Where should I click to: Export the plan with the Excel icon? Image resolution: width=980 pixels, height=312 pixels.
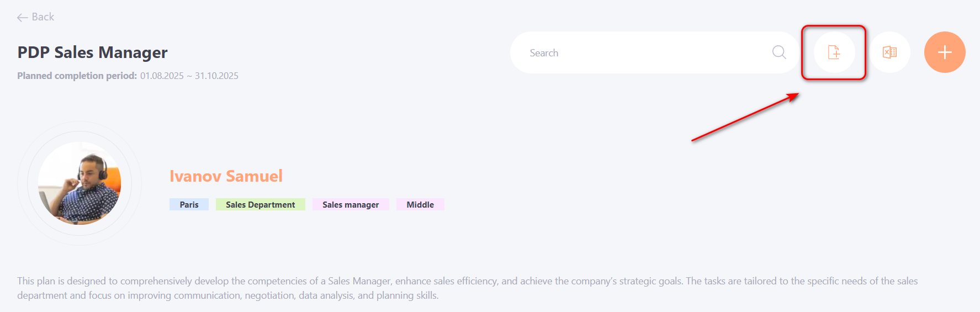[889, 52]
